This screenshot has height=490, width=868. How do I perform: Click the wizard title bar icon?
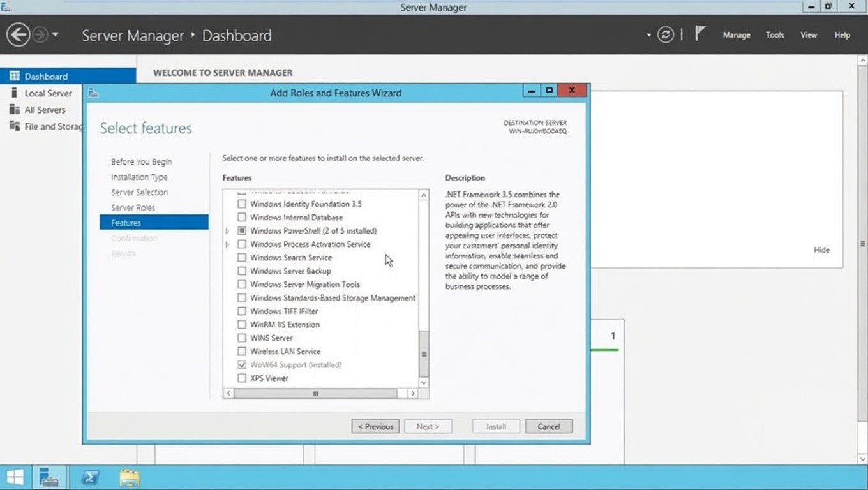click(x=93, y=93)
